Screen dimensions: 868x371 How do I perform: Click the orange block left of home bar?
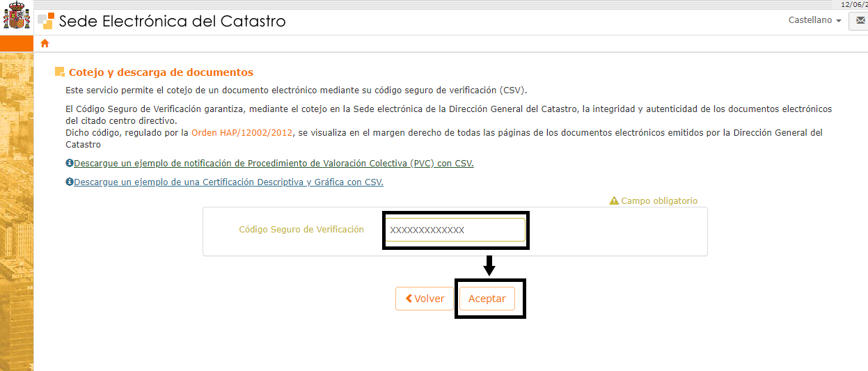click(17, 44)
